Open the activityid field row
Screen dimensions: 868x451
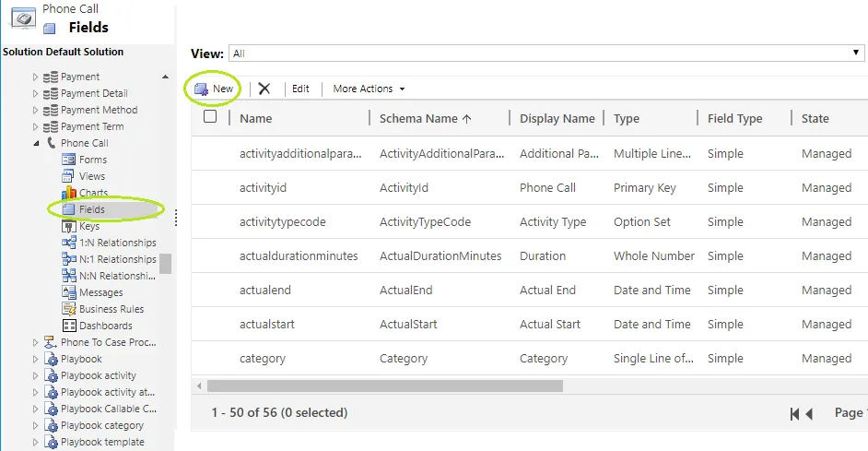[529, 188]
